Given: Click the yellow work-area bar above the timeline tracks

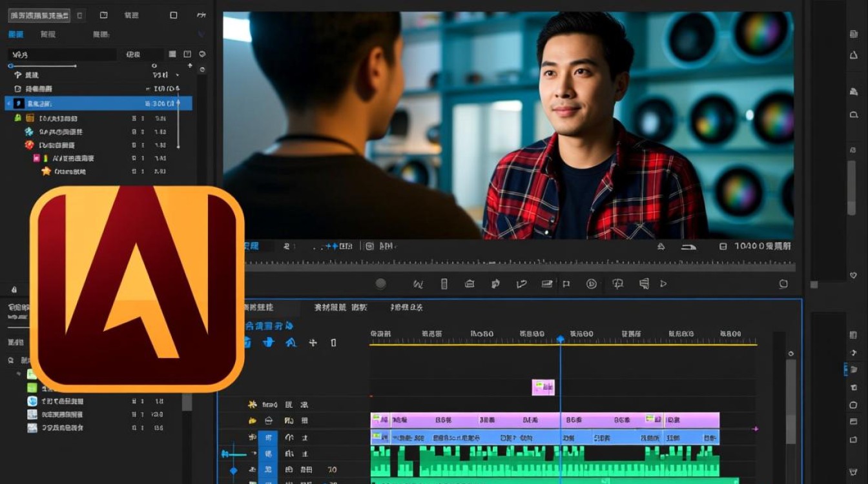Looking at the screenshot, I should [563, 345].
